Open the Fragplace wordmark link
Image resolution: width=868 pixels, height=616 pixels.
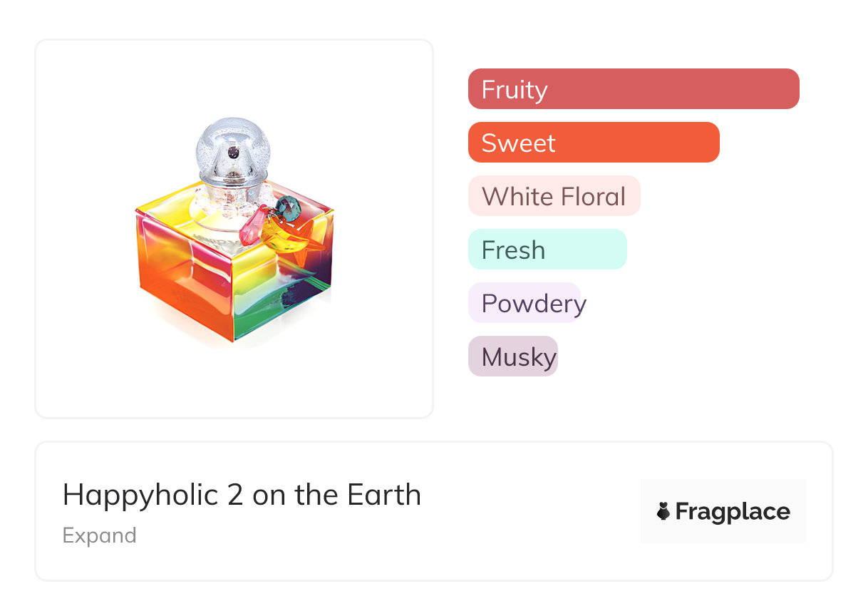click(733, 512)
